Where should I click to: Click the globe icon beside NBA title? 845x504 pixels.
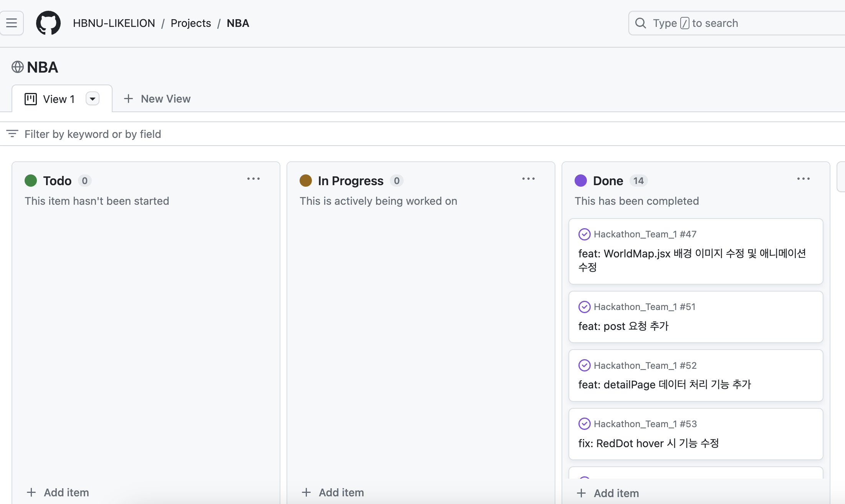(18, 67)
